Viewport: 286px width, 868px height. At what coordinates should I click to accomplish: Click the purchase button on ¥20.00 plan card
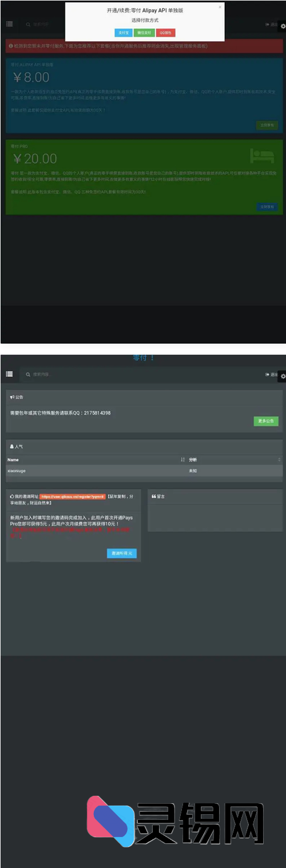coord(267,206)
